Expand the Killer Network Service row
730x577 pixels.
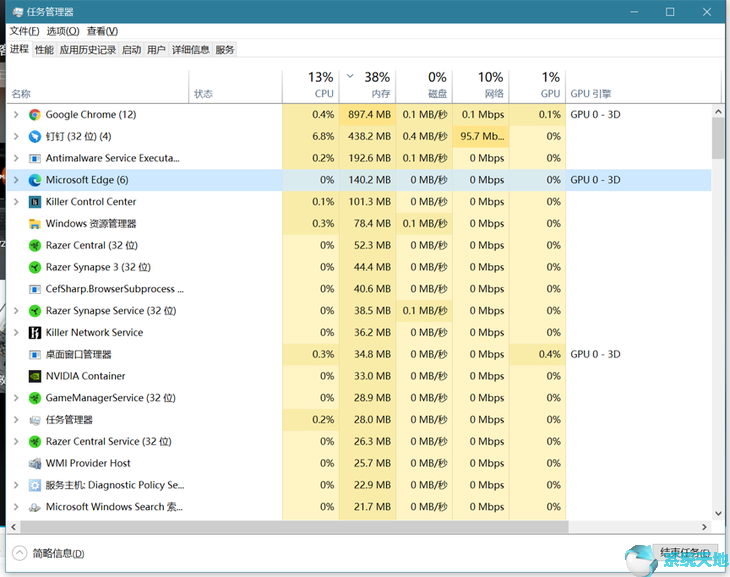[16, 333]
